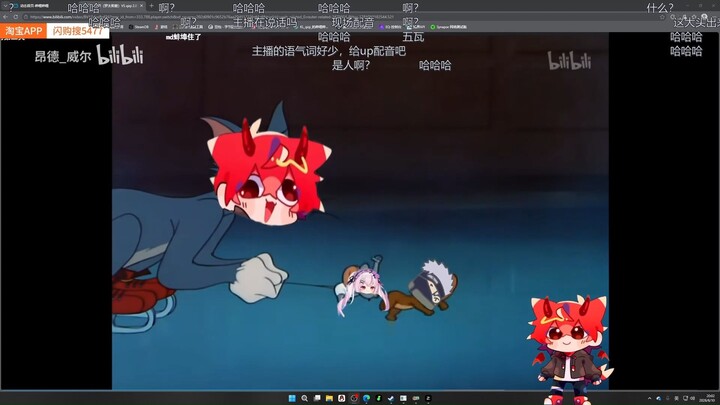Screen dimensions: 720x405
Task: Click the 闪购搜5477 banner label
Action: [x=78, y=31]
